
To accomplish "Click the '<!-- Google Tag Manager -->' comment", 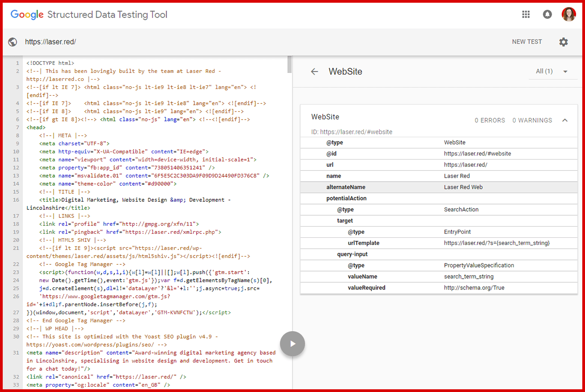I will click(82, 264).
